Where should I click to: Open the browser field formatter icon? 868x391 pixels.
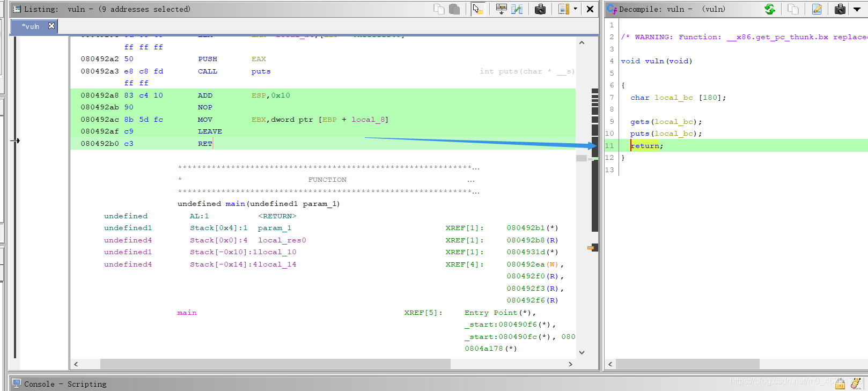[502, 9]
